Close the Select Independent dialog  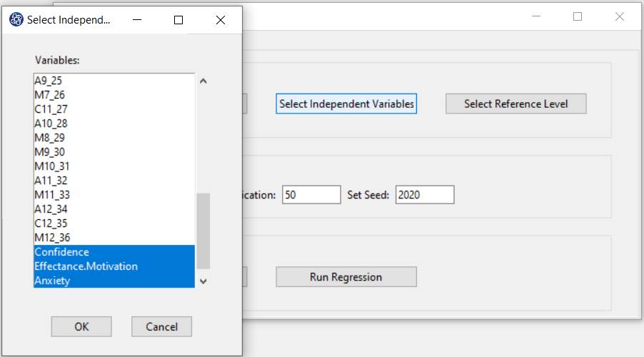coord(220,20)
